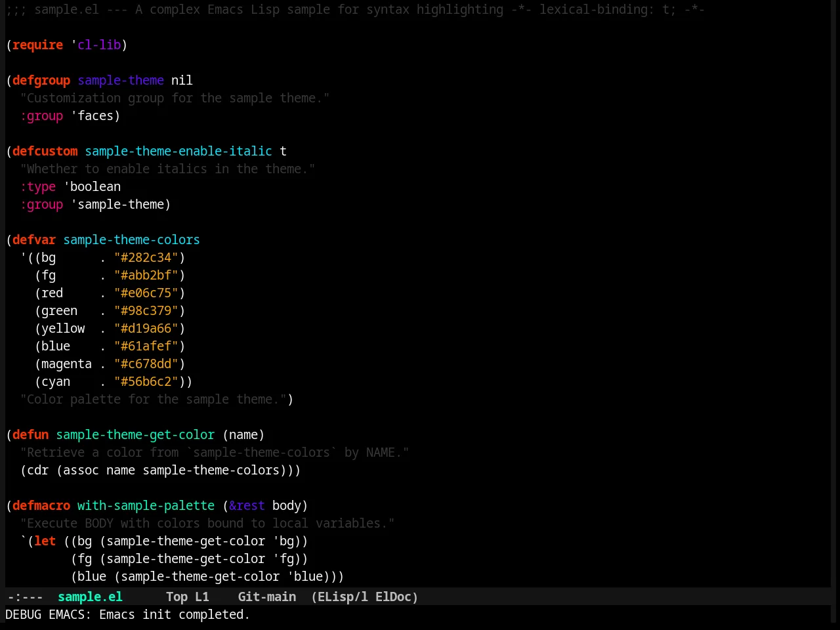The height and width of the screenshot is (630, 840).
Task: Click the 'defcustom' keyword
Action: (x=45, y=151)
